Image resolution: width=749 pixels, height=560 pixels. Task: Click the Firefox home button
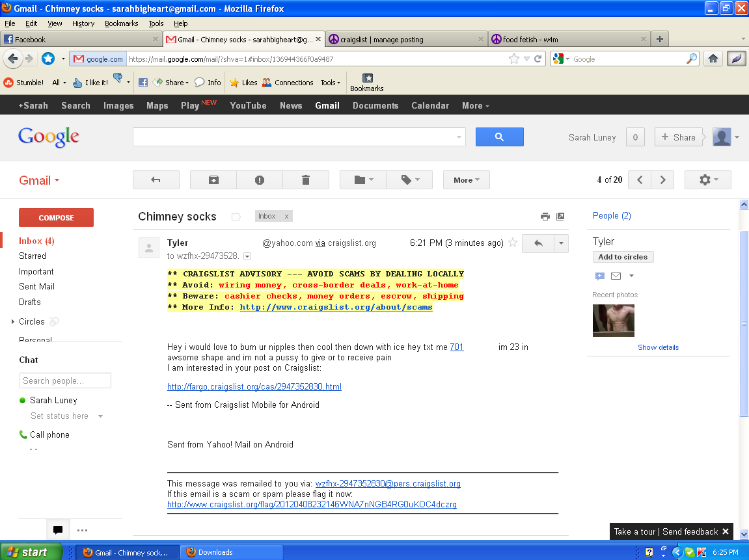pyautogui.click(x=713, y=59)
